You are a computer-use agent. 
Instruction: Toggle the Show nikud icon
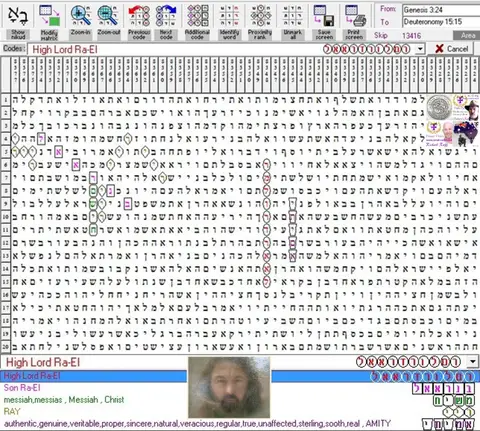pos(18,15)
